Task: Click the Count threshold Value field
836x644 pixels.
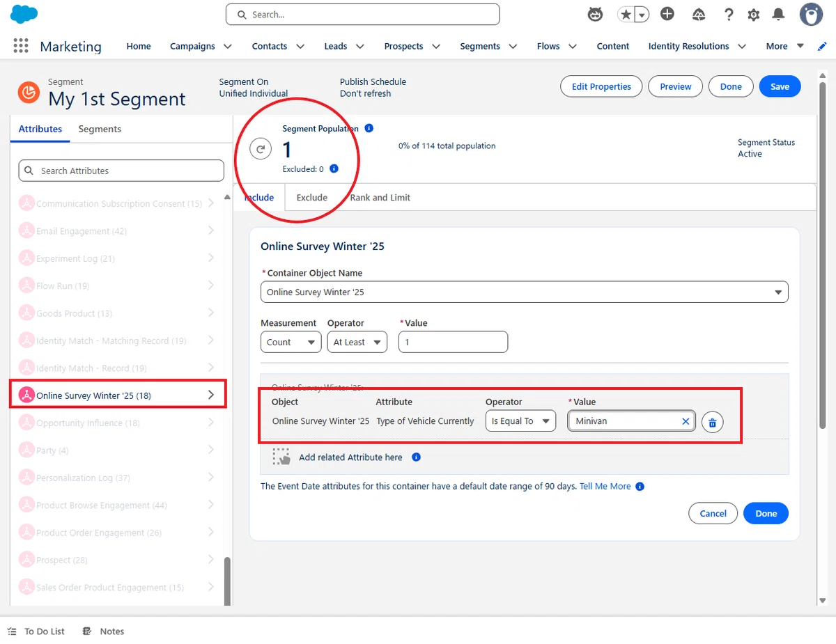Action: (453, 342)
